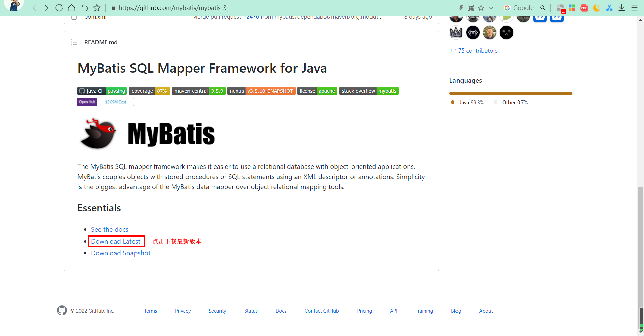Click the coverage 87% badge
Viewport: 644px width, 336px height.
pos(149,91)
